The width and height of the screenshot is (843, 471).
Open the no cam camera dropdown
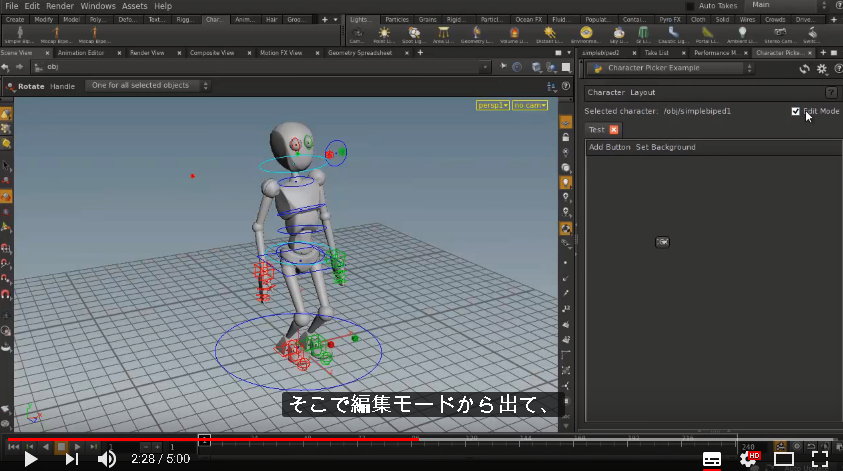tap(530, 105)
